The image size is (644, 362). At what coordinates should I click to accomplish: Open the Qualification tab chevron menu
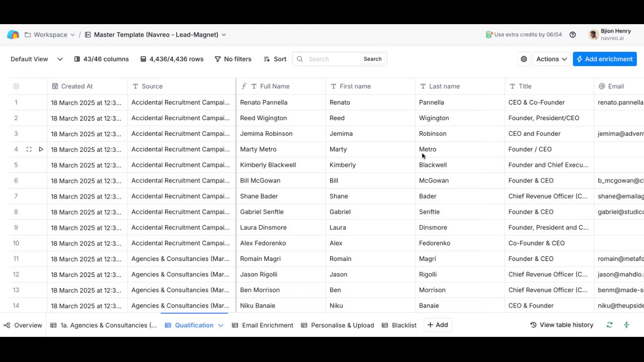(x=220, y=325)
